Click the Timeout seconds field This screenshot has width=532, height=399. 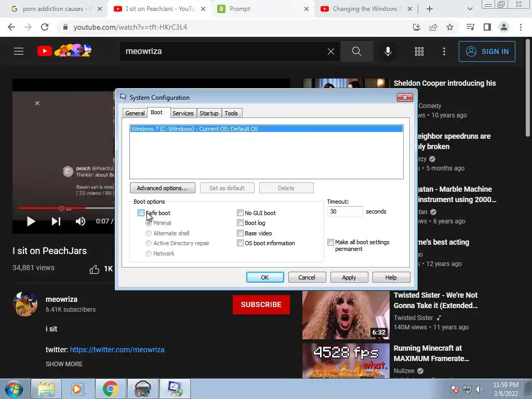coord(345,211)
